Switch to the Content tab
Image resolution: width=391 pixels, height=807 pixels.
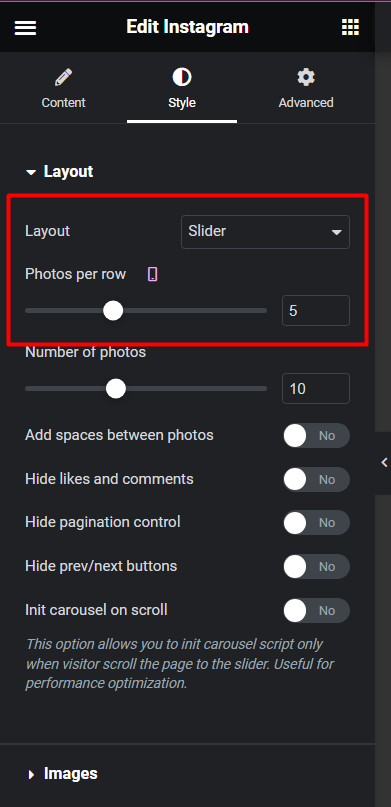pos(63,89)
